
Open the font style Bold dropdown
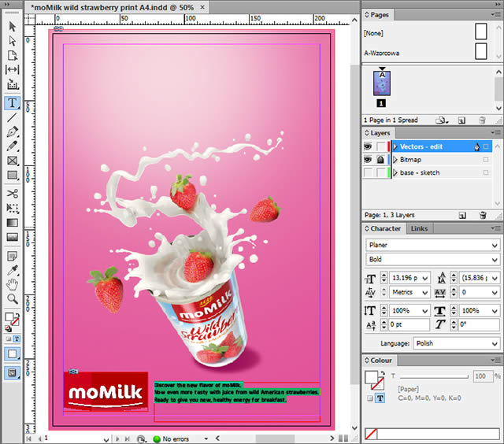point(495,260)
